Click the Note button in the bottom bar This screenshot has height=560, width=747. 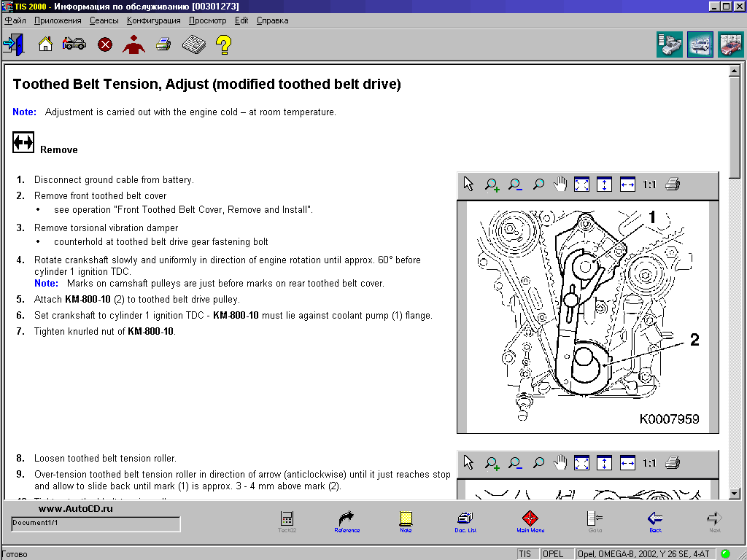point(406,521)
